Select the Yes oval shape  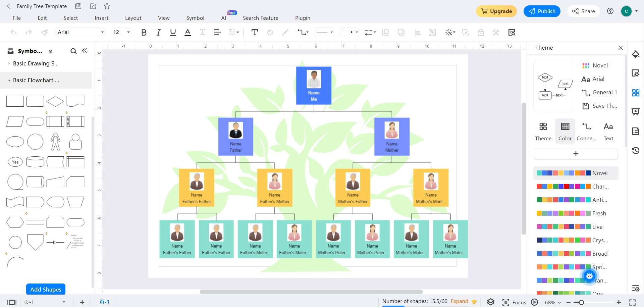click(15, 162)
